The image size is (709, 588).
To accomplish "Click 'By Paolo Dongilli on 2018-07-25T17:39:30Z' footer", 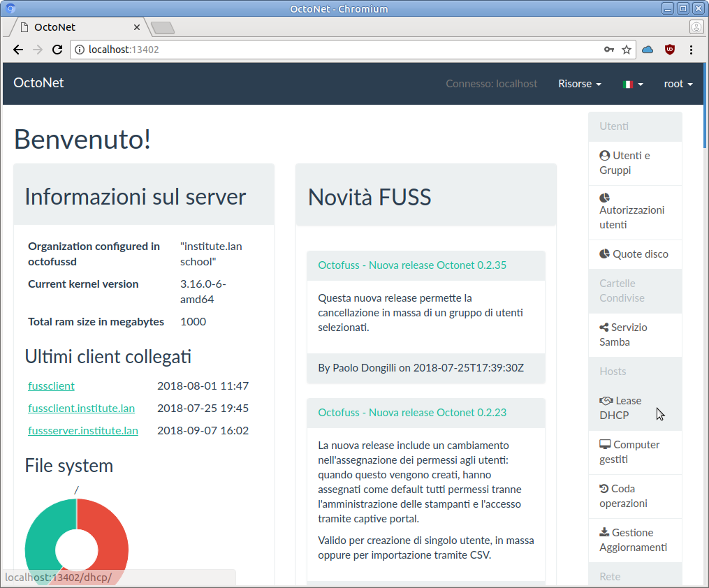I will pyautogui.click(x=421, y=368).
